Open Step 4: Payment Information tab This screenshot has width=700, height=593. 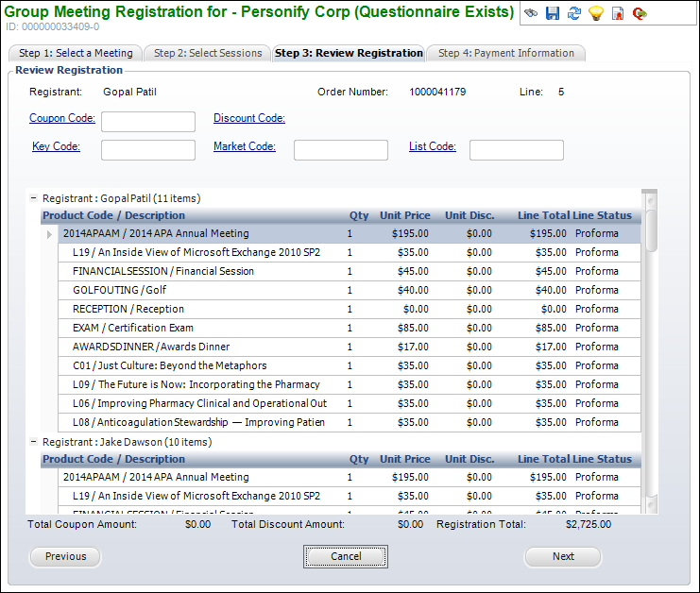click(505, 53)
